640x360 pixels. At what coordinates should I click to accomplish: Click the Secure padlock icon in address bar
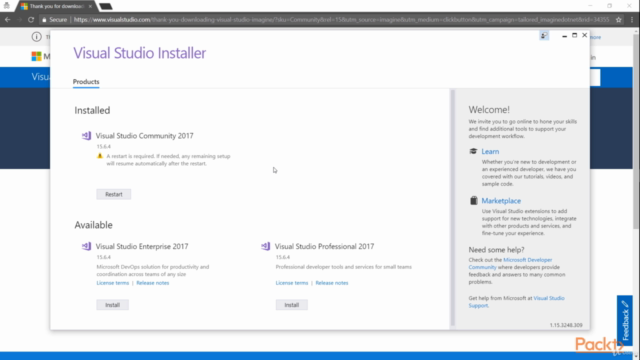coord(44,20)
